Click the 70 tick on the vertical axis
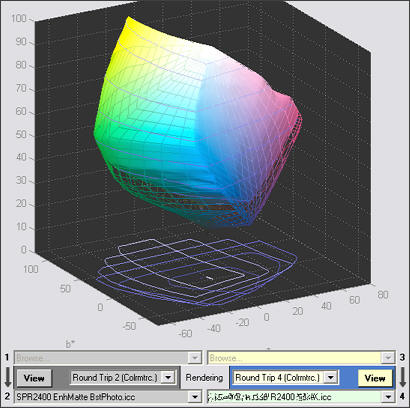Viewport: 410px width, 408px height. click(21, 88)
